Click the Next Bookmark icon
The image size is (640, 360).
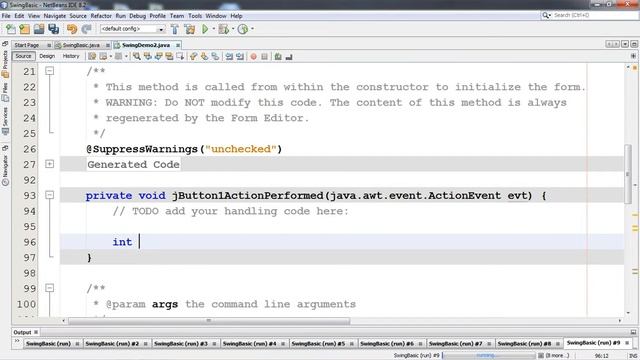click(x=204, y=57)
